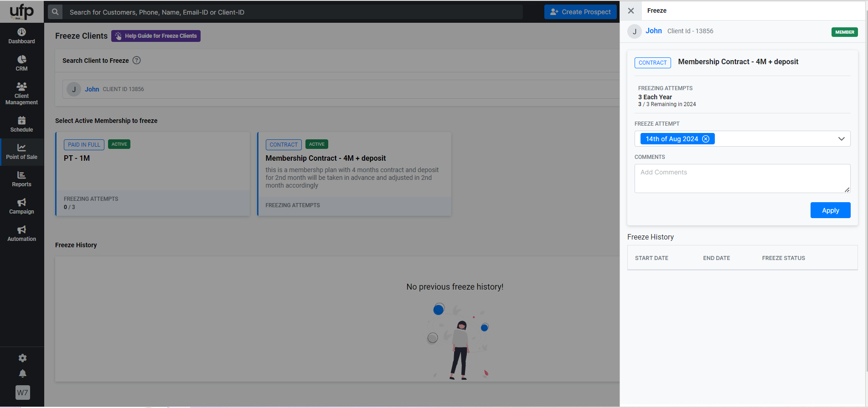The width and height of the screenshot is (868, 408).
Task: Select the Point of Sale menu item
Action: (21, 151)
